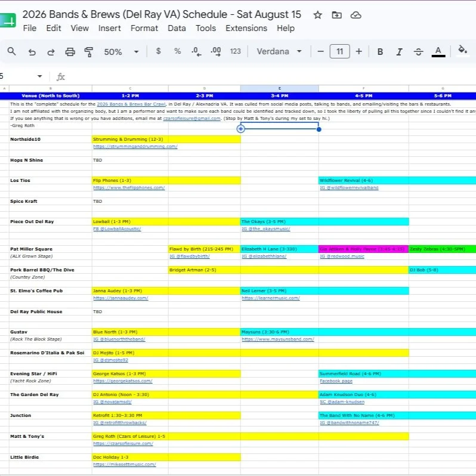Select the paint format tool
Viewport: 476px width, 476px height.
pyautogui.click(x=89, y=52)
